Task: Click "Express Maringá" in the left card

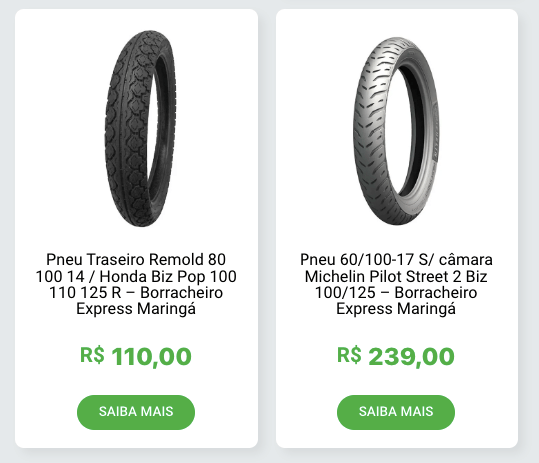Action: pyautogui.click(x=136, y=309)
